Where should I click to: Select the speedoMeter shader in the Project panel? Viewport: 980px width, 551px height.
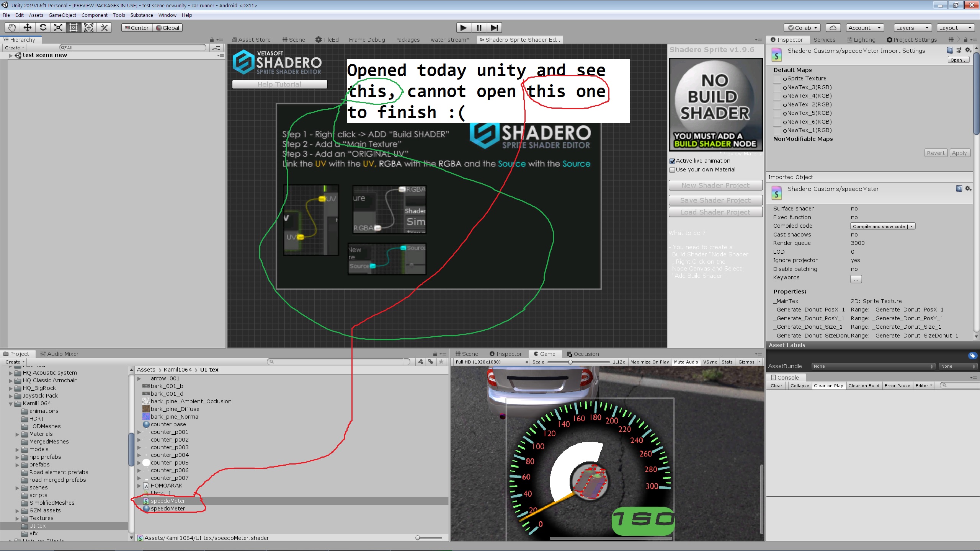coord(168,500)
